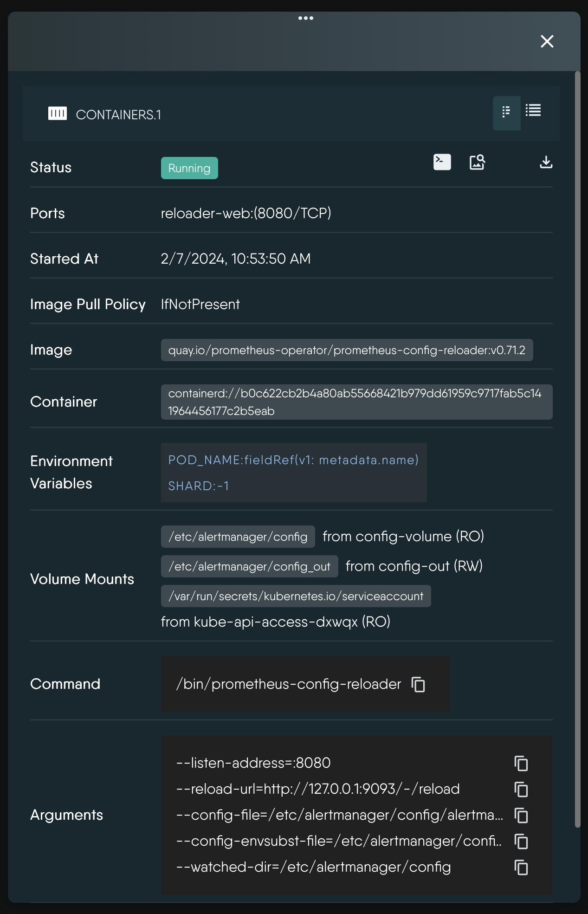Close the container details panel
Viewport: 588px width, 914px height.
click(547, 41)
